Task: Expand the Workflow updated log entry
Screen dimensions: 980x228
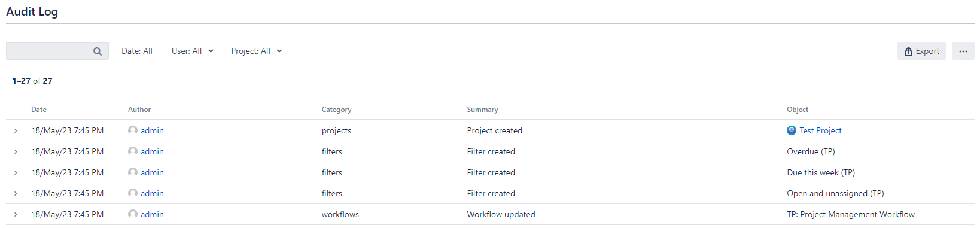Action: tap(16, 214)
